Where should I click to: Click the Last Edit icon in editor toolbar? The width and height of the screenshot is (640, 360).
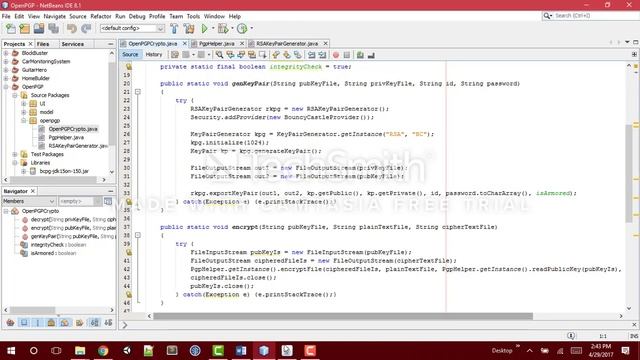[x=175, y=55]
